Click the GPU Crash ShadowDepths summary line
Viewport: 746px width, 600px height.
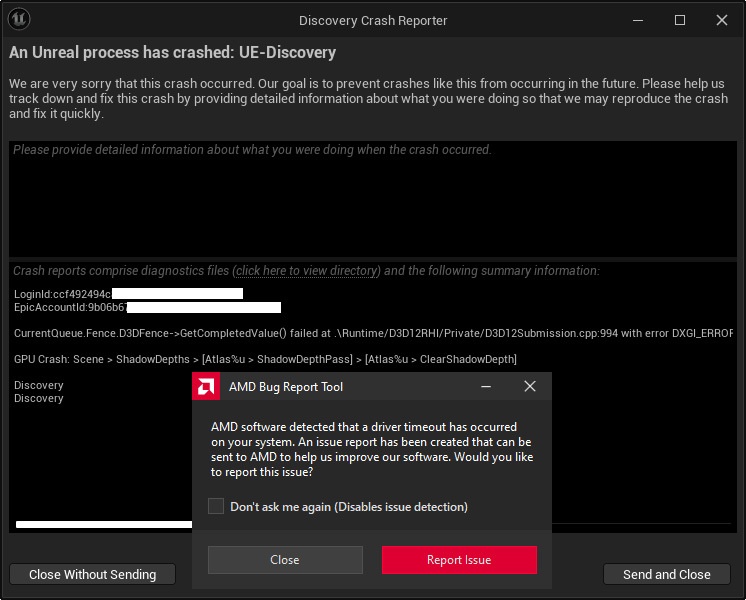tap(265, 359)
